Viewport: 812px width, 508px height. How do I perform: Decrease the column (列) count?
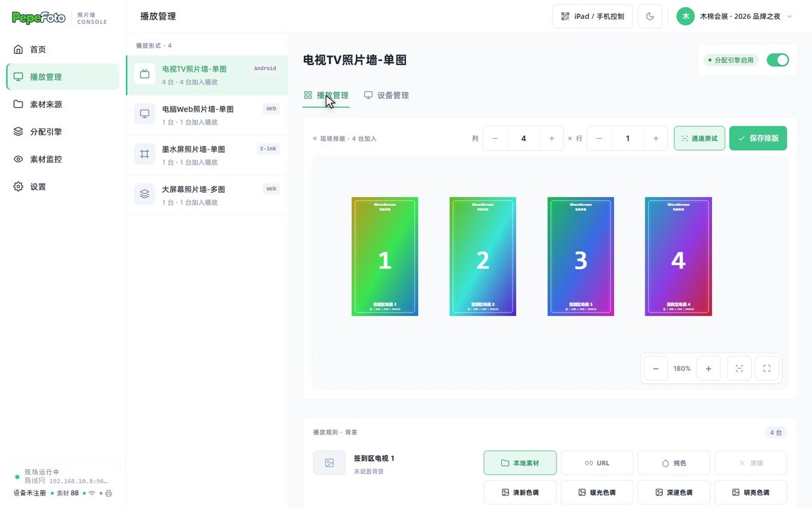point(495,139)
